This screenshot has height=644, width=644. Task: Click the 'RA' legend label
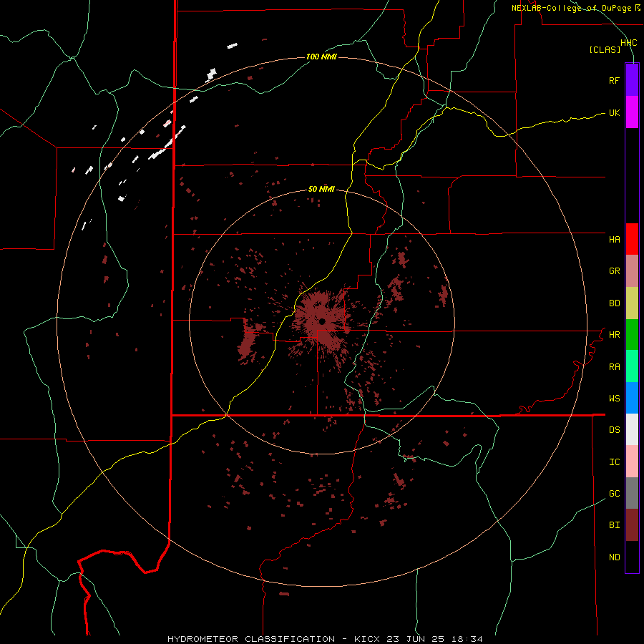pos(614,367)
